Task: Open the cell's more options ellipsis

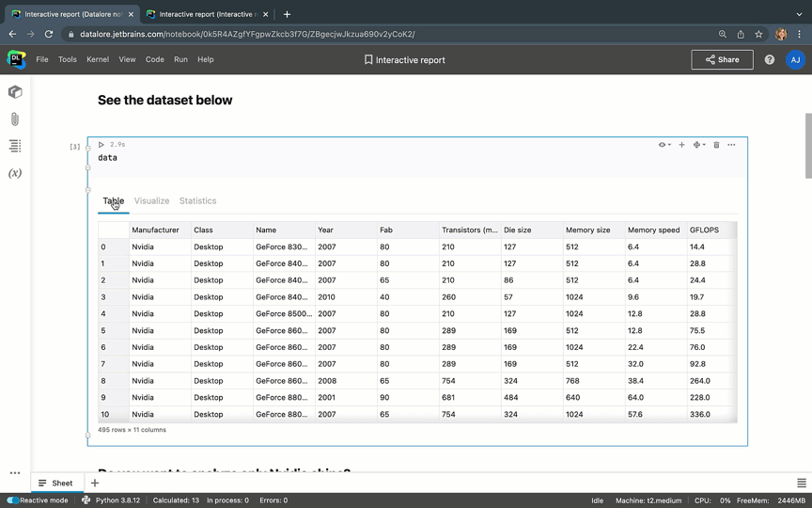Action: click(731, 145)
